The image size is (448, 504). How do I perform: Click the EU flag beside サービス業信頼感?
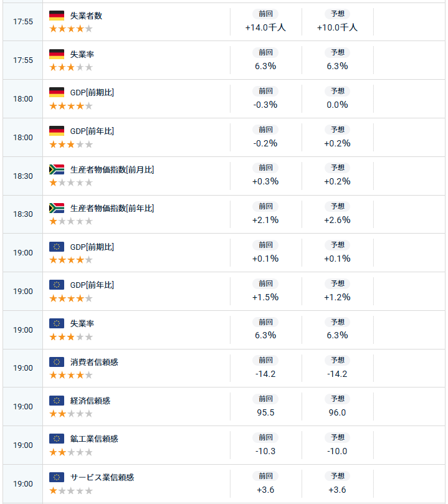(x=57, y=477)
